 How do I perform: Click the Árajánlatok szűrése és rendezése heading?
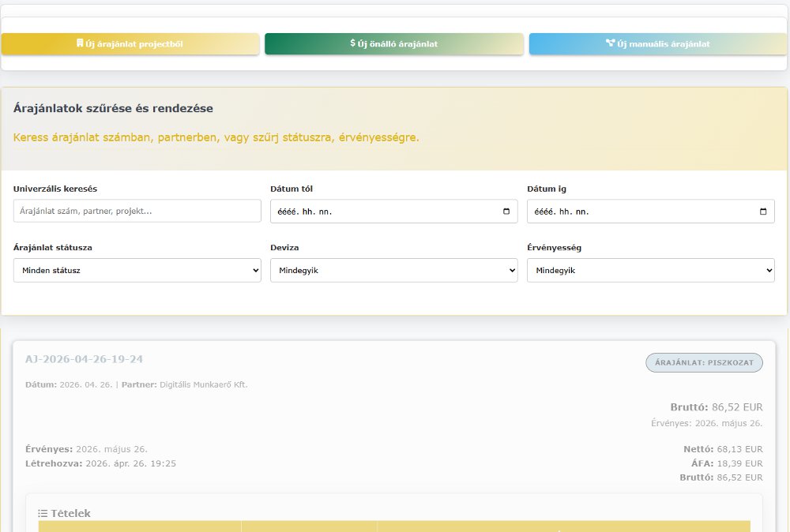click(x=113, y=108)
